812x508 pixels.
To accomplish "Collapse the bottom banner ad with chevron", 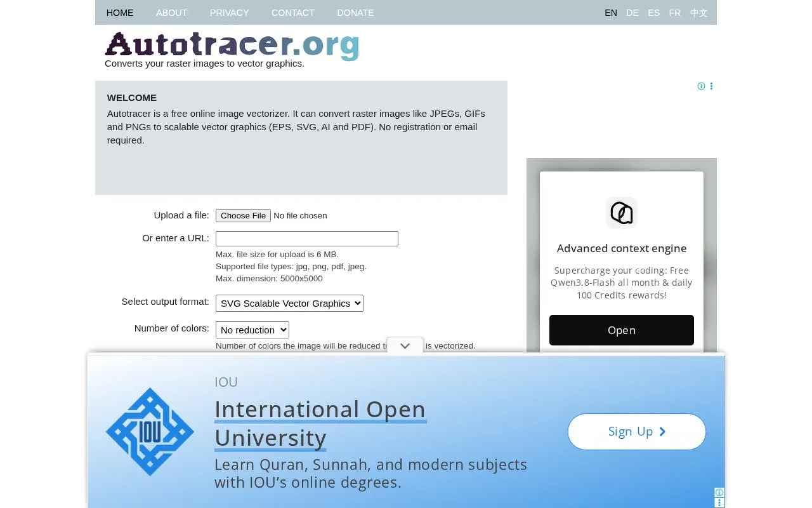I will [x=405, y=346].
